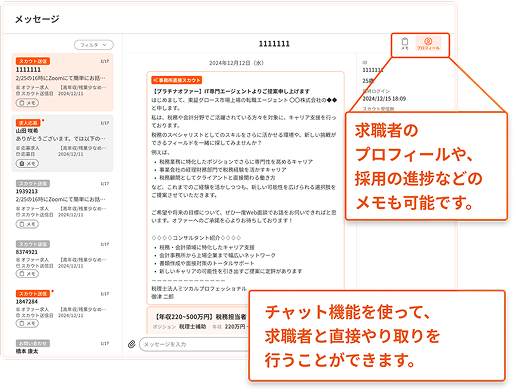The image size is (515, 391).
Task: Click the フィルタ chevron arrow
Action: click(105, 45)
